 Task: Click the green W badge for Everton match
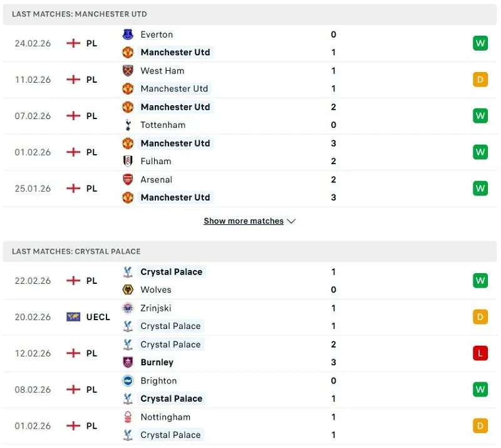(480, 43)
